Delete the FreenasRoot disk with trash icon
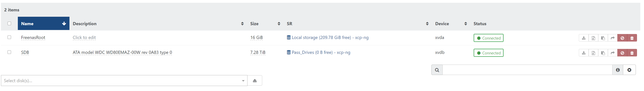Viewport: 644px width, 91px height. 632,38
